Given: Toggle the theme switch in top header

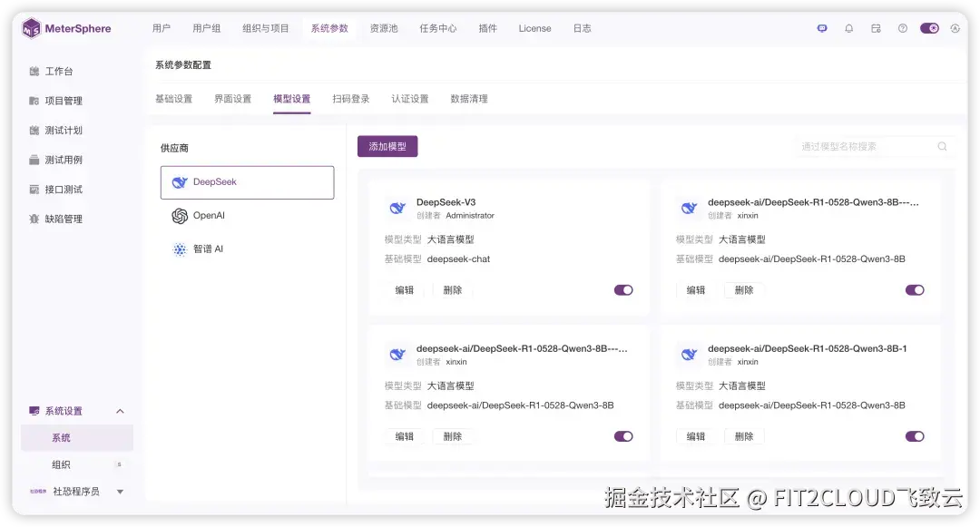Looking at the screenshot, I should (x=929, y=28).
